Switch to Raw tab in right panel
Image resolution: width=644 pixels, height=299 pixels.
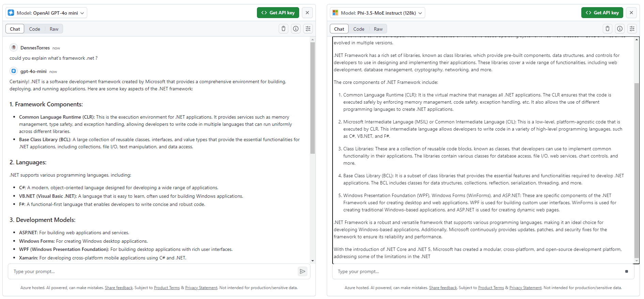(x=378, y=29)
